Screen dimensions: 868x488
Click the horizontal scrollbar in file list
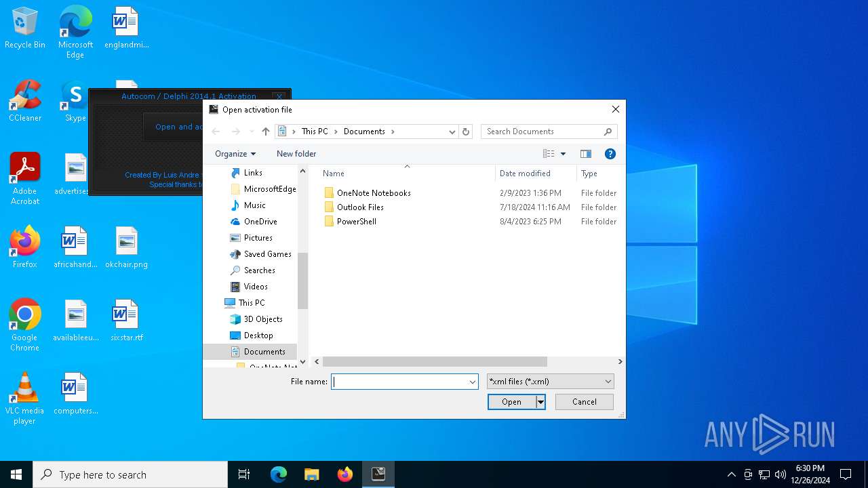[x=435, y=362]
